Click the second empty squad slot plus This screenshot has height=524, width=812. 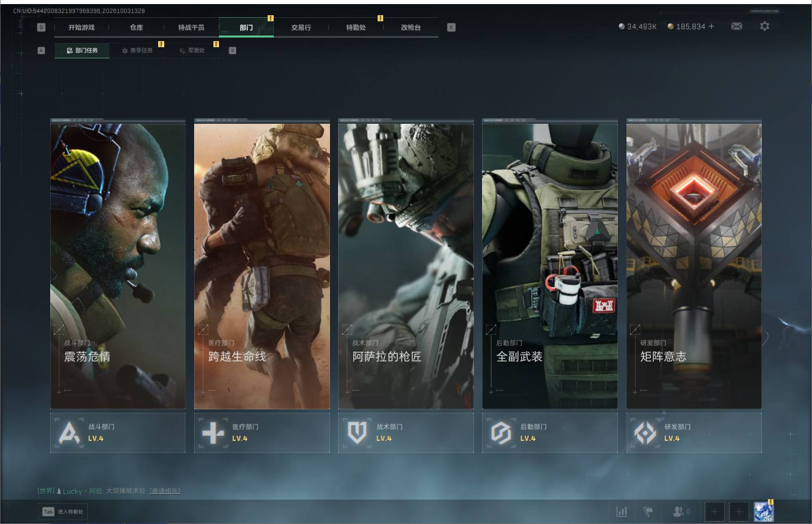click(x=739, y=512)
